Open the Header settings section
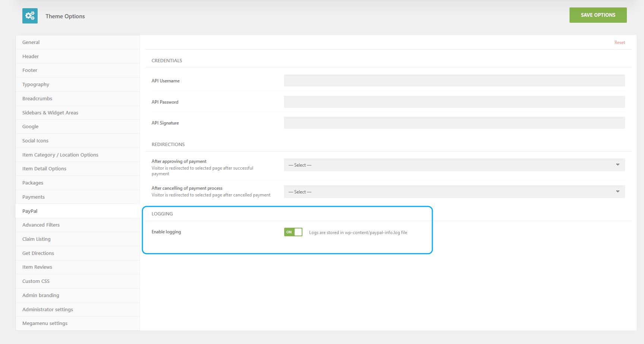Image resolution: width=644 pixels, height=344 pixels. tap(77, 56)
